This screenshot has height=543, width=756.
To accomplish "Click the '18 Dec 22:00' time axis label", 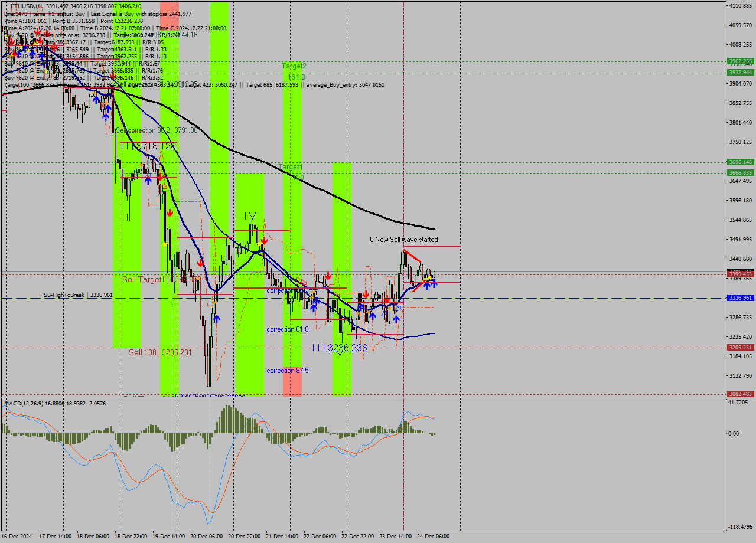I will click(x=131, y=537).
